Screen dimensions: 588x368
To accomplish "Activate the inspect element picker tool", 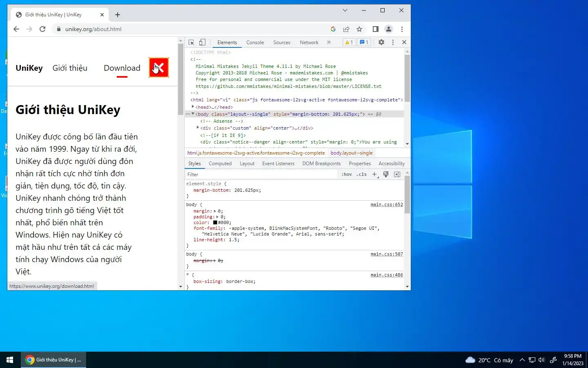I will (x=191, y=42).
